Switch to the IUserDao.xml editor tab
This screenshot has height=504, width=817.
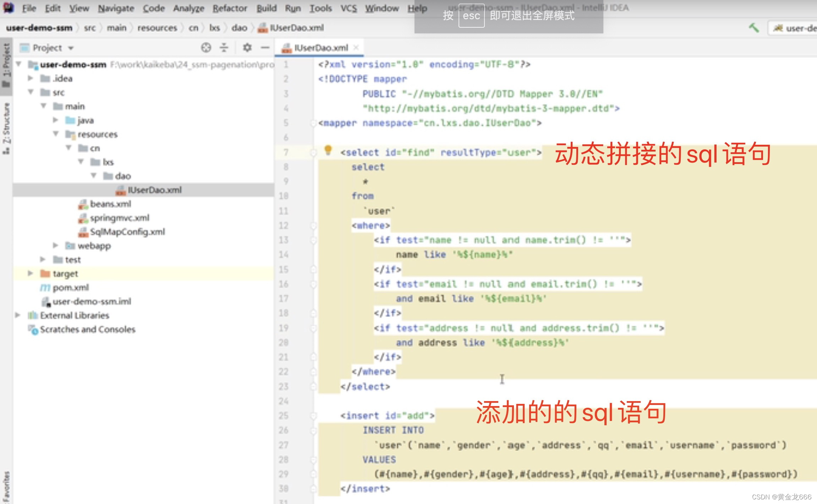coord(320,48)
